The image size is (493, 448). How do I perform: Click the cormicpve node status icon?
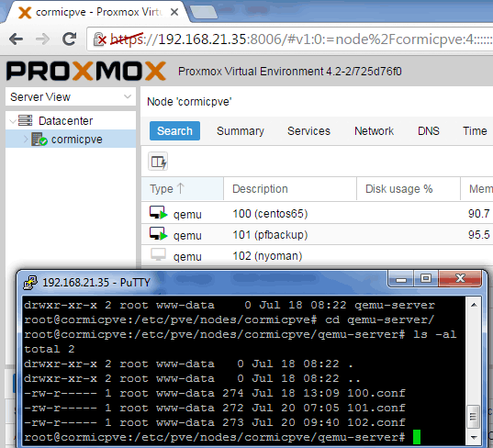coord(39,140)
